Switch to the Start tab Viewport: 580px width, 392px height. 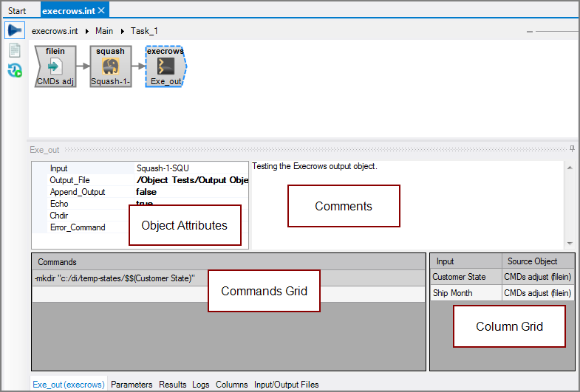tap(17, 10)
